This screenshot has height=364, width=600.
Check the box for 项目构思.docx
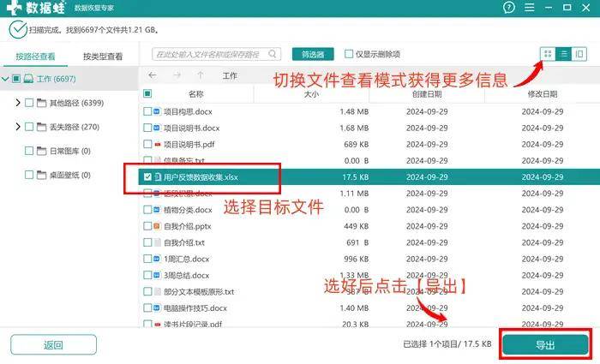coord(147,112)
